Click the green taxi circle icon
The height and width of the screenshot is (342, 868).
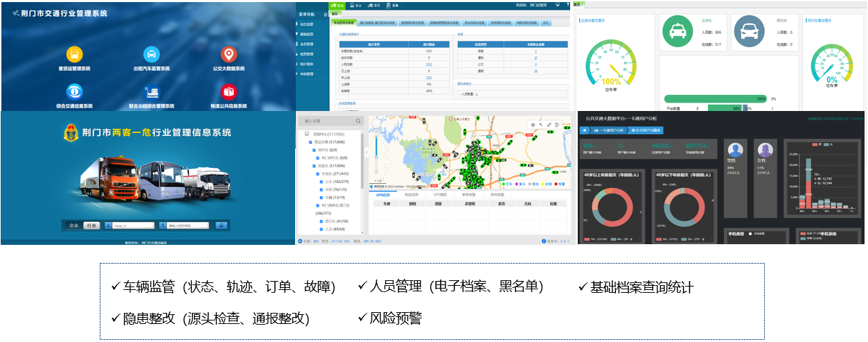pyautogui.click(x=677, y=32)
